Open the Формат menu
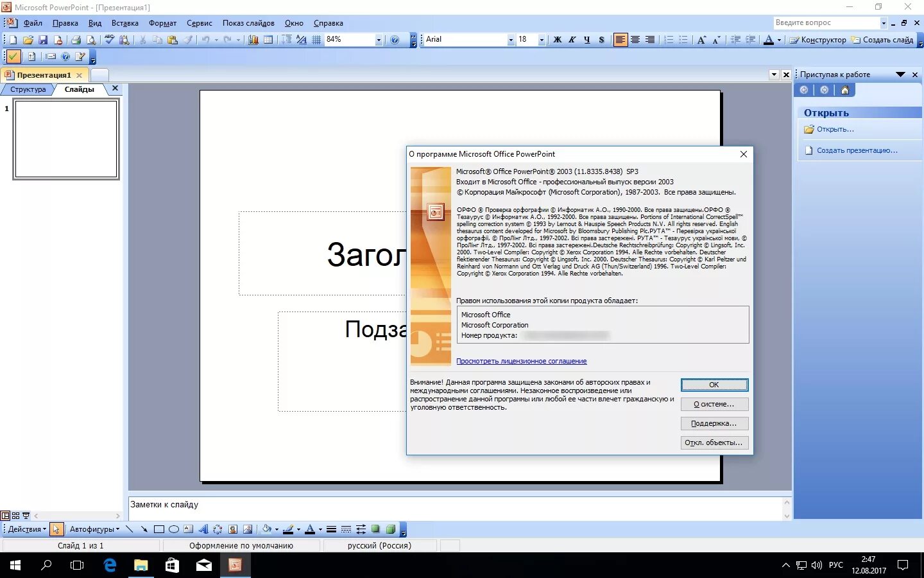This screenshot has height=578, width=924. [x=162, y=23]
